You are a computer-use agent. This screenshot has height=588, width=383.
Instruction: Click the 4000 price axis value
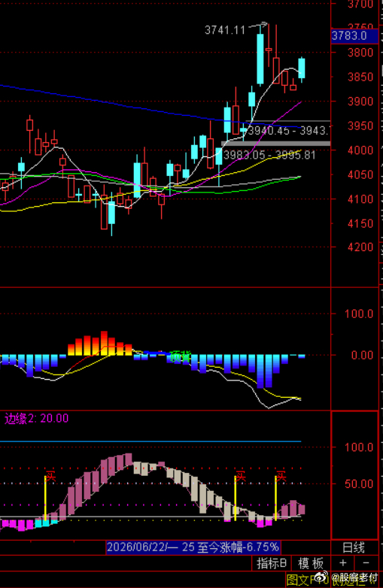(x=360, y=150)
